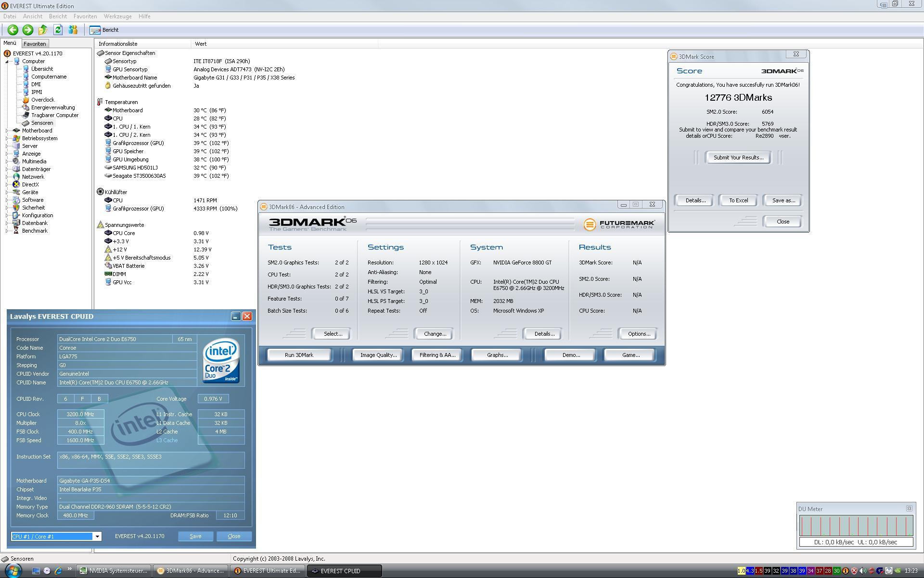Viewport: 924px width, 578px height.
Task: Expand the Multimedia tree node
Action: 7,161
